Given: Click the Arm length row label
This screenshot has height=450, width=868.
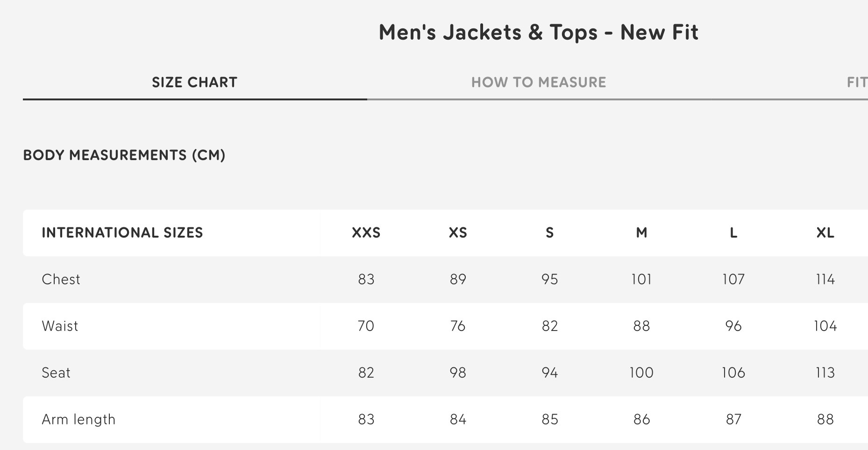Looking at the screenshot, I should pyautogui.click(x=78, y=419).
